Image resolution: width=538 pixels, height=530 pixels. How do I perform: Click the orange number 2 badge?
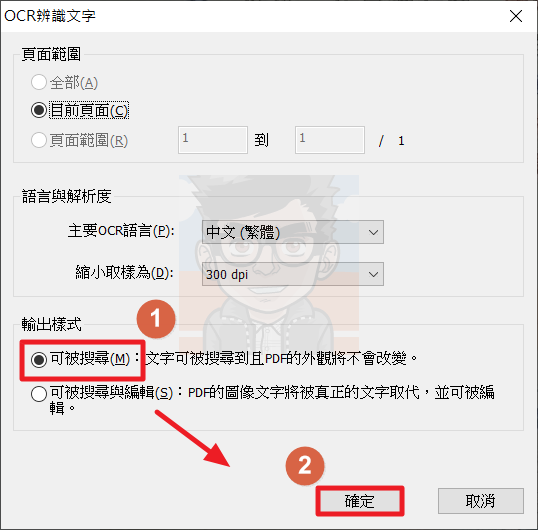click(305, 466)
